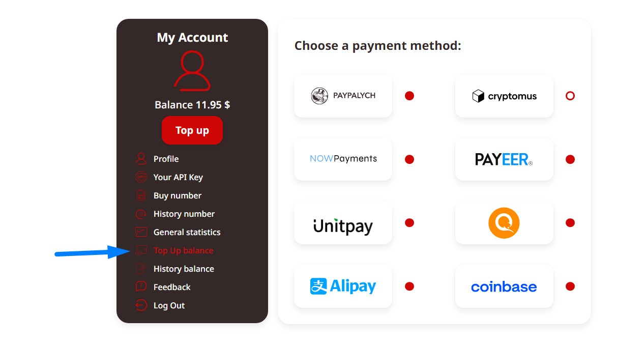Click the Feedback speech bubble icon
Viewport: 644px width, 344px height.
pyautogui.click(x=141, y=287)
